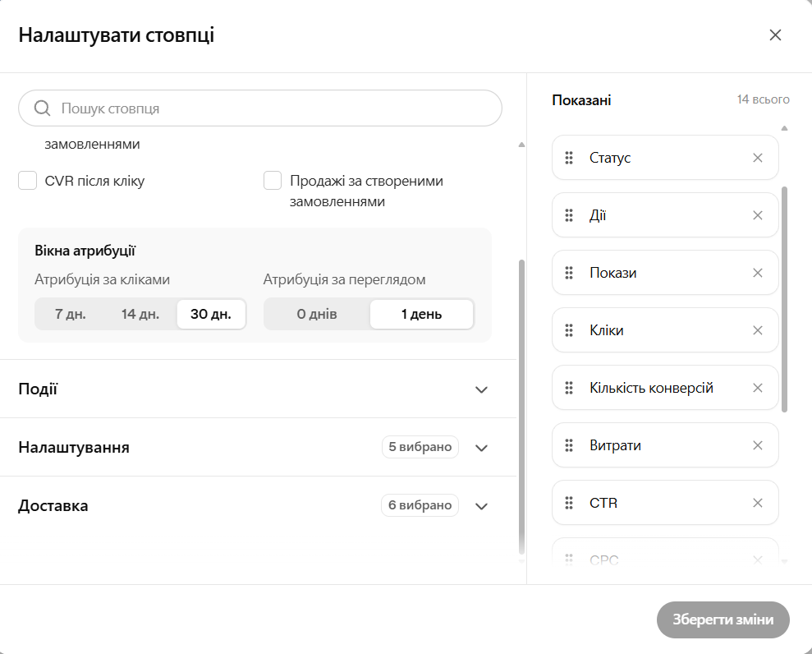Click the 5 вибрано badge
Viewport: 812px width, 654px height.
420,447
